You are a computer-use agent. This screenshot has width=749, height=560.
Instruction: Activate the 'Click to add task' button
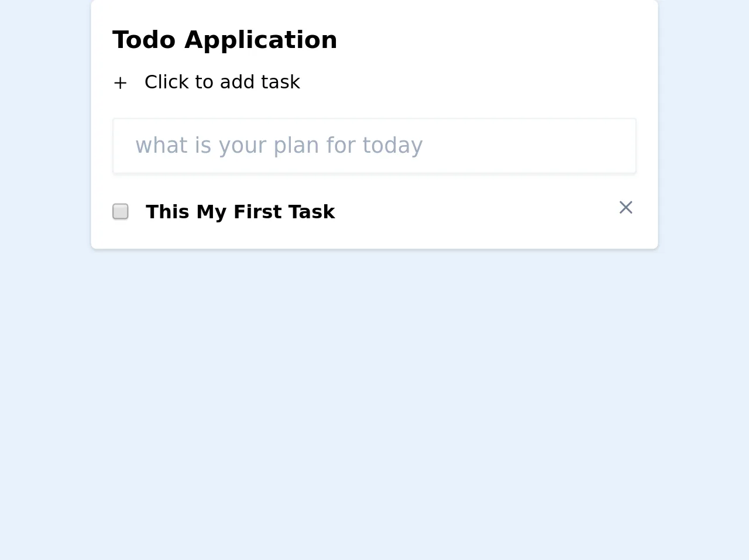point(222,82)
